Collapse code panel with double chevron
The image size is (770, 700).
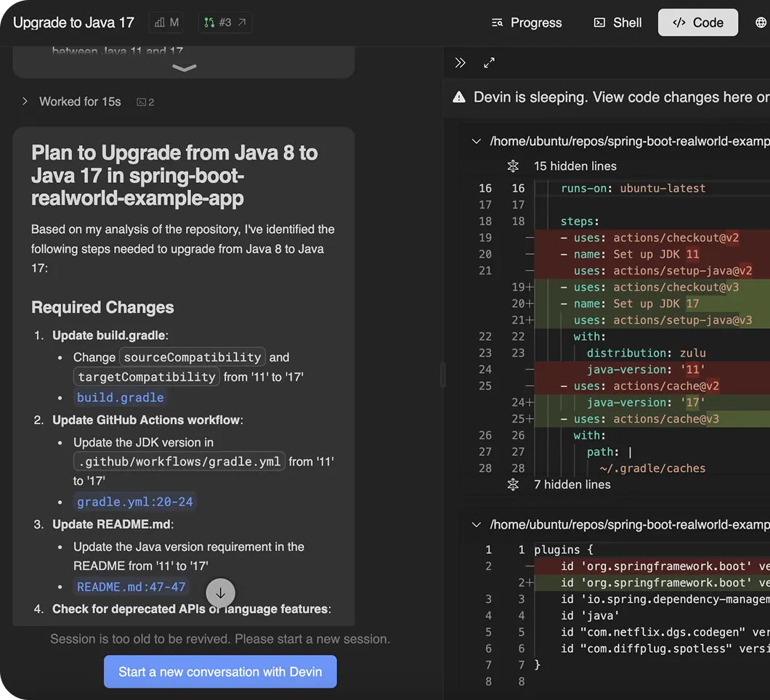pyautogui.click(x=460, y=63)
